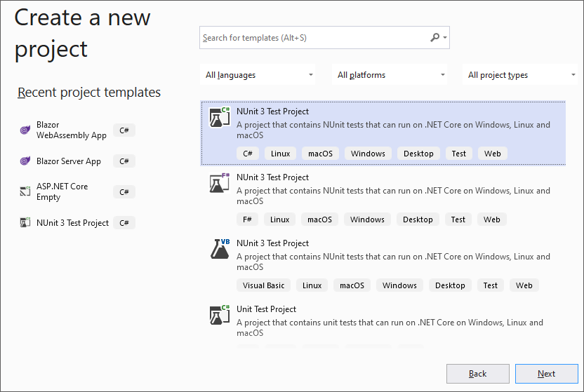584x392 pixels.
Task: Click the macOS tag in the C# NUnit template
Action: click(x=320, y=154)
